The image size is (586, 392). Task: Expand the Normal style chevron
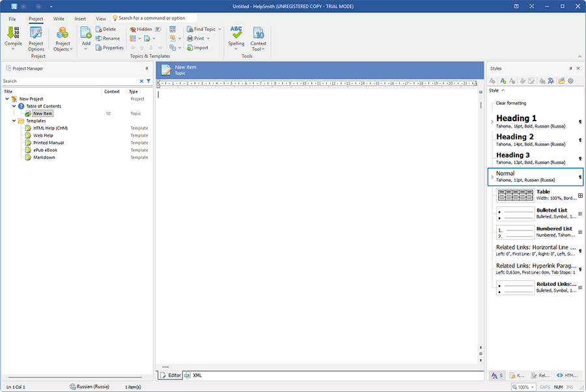click(492, 177)
